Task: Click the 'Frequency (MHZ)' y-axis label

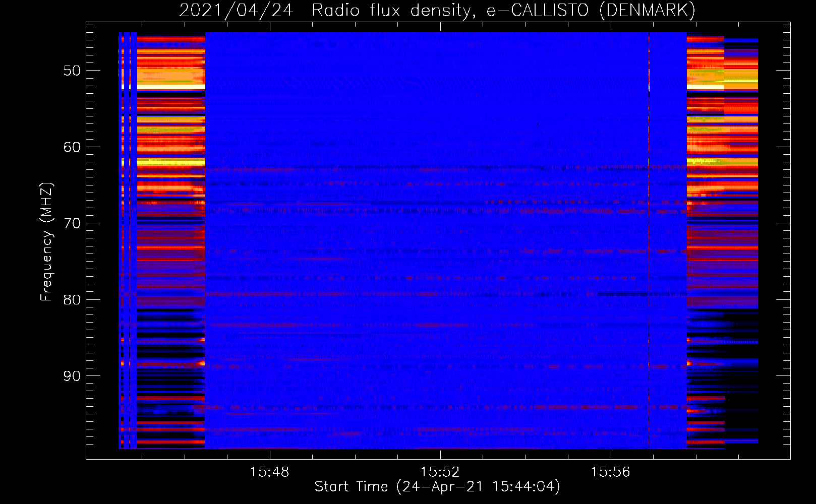Action: (x=46, y=242)
